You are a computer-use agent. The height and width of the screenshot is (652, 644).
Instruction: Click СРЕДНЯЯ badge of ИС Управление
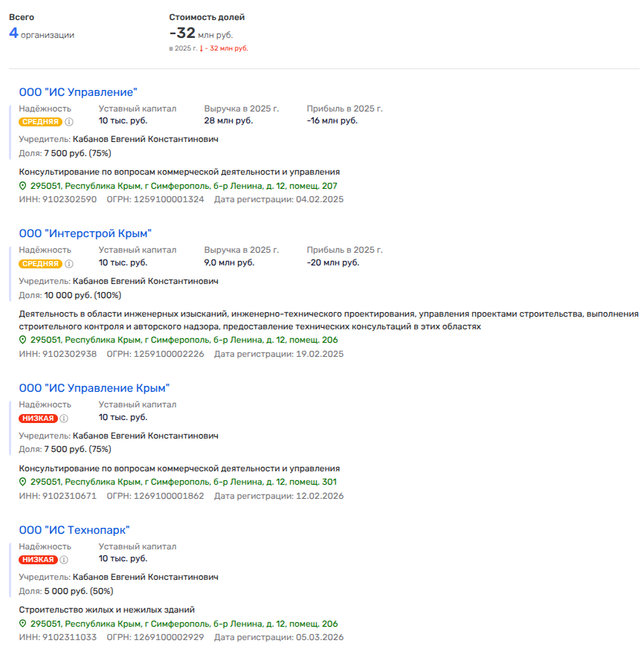click(40, 122)
